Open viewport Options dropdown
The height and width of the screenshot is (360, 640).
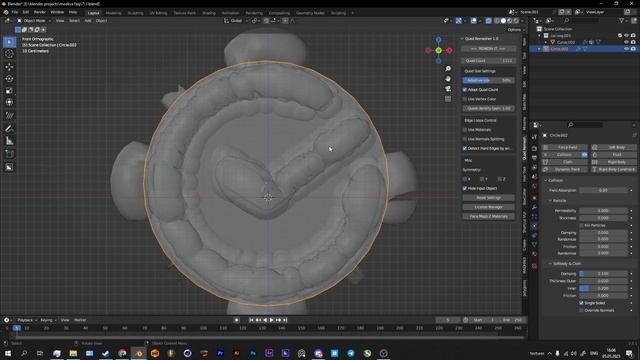pyautogui.click(x=516, y=30)
